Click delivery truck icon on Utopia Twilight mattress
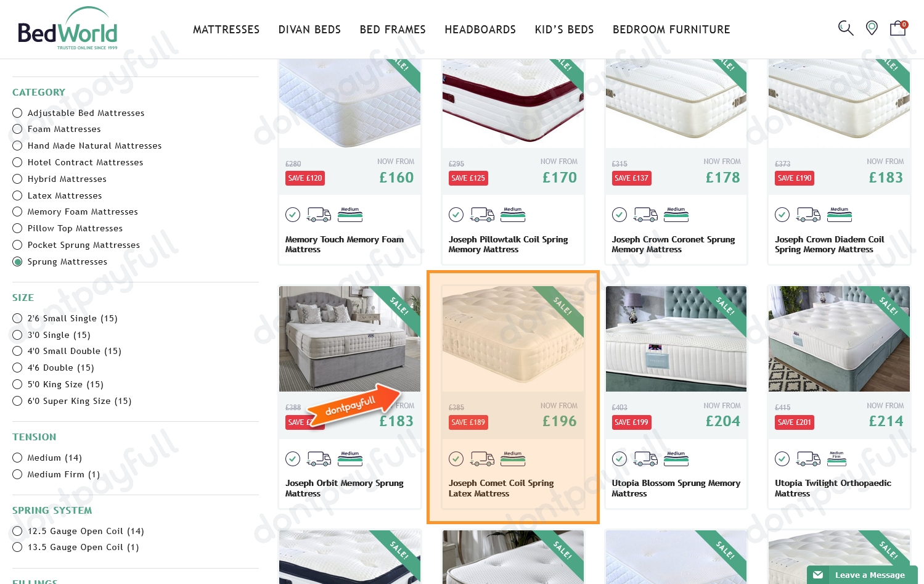The width and height of the screenshot is (924, 584). click(808, 459)
